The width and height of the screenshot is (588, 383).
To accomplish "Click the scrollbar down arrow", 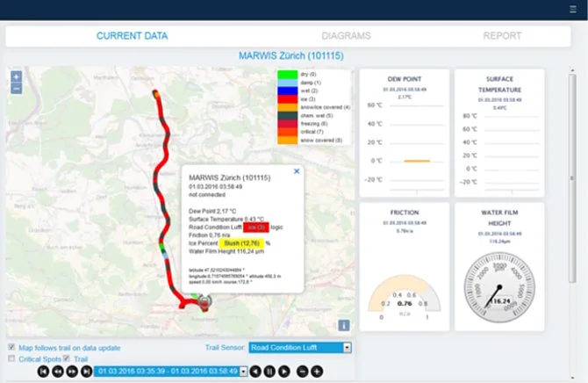I will tap(572, 378).
